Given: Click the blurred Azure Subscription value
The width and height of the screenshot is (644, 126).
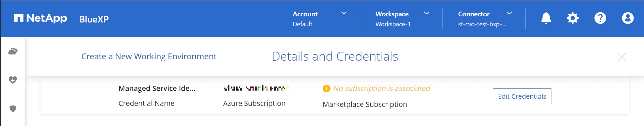Looking at the screenshot, I should point(256,89).
